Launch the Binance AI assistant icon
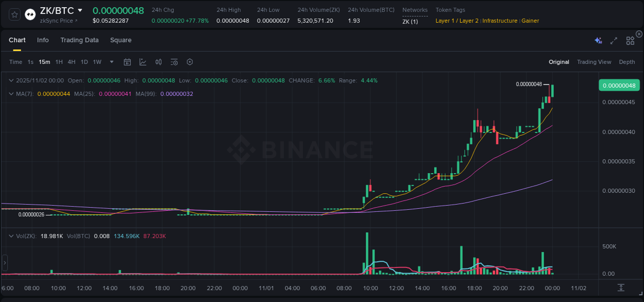The image size is (644, 302). 598,40
